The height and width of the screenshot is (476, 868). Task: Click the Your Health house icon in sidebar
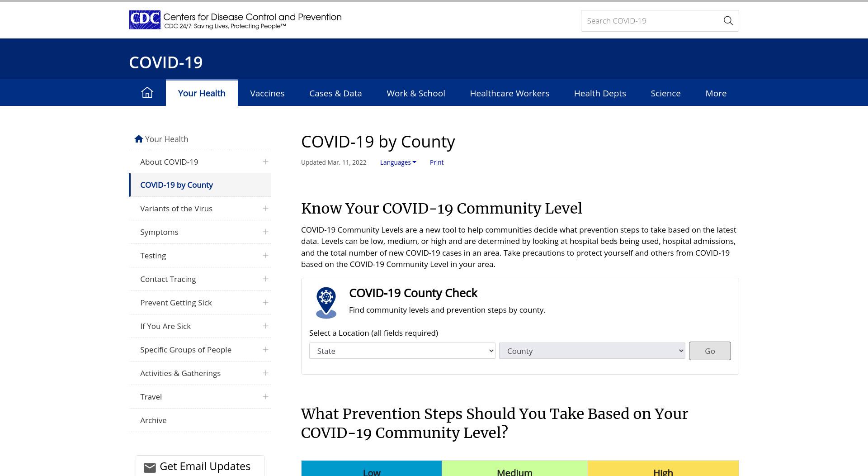(139, 139)
